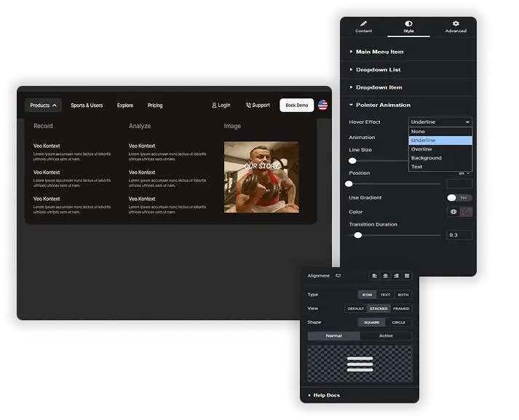Viewport: 519px width, 420px height.
Task: Click the Transition Duration slider handle
Action: (358, 235)
